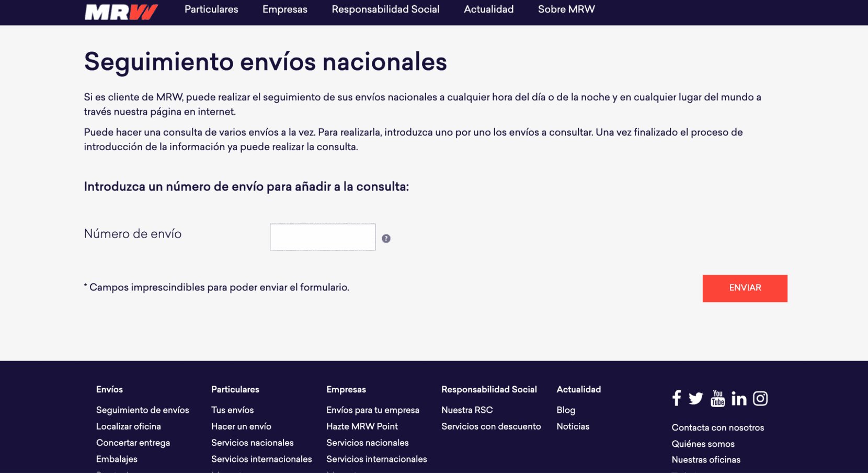Open Nuestra RSC footer link

467,410
